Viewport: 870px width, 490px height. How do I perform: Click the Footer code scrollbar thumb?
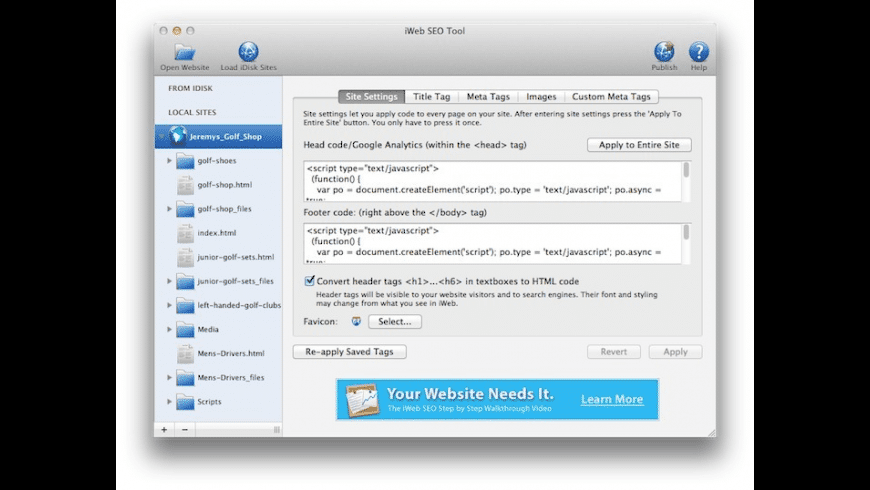tap(686, 233)
